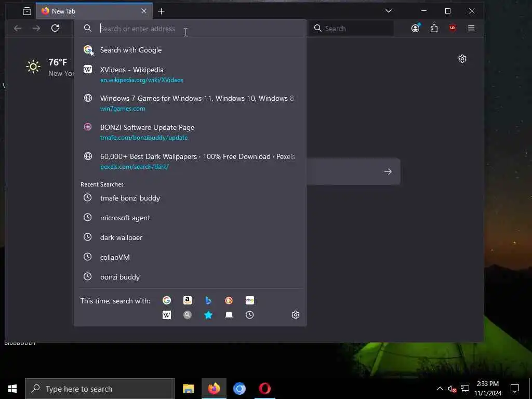This screenshot has width=532, height=399.
Task: Open BONZI Software Update Page suggestion
Action: click(190, 132)
